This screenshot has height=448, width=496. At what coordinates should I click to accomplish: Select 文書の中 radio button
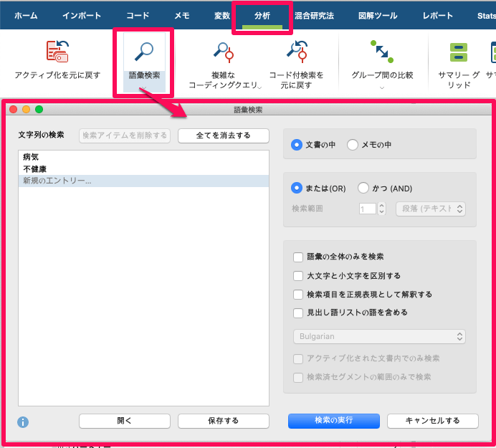297,145
